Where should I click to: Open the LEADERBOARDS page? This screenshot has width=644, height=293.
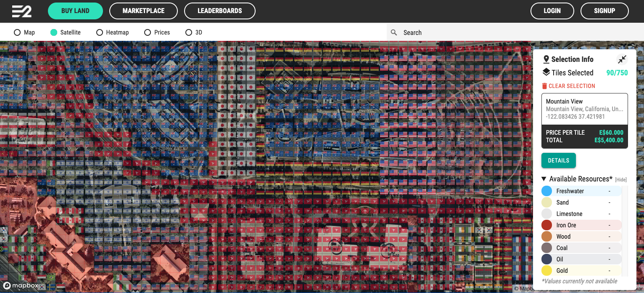click(x=220, y=11)
